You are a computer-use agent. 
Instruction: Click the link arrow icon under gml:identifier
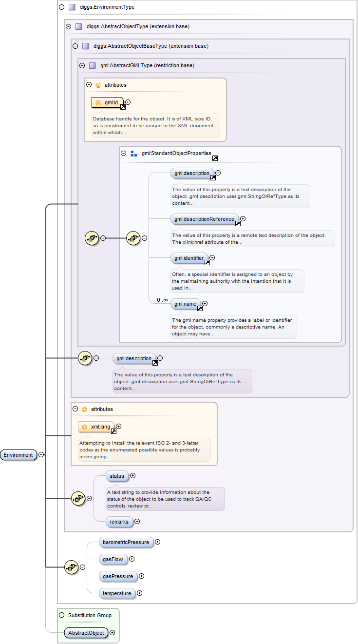click(207, 262)
